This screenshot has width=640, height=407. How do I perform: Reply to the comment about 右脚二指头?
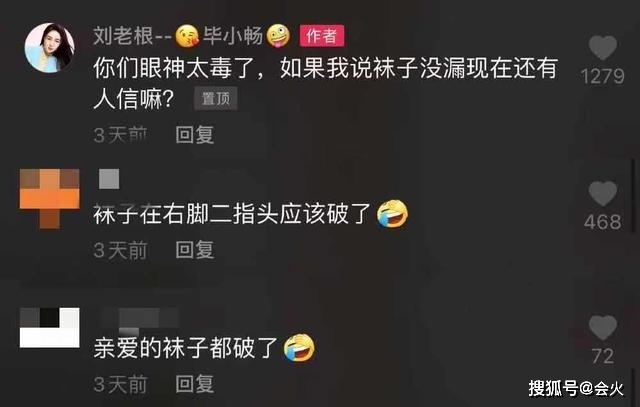pyautogui.click(x=195, y=249)
